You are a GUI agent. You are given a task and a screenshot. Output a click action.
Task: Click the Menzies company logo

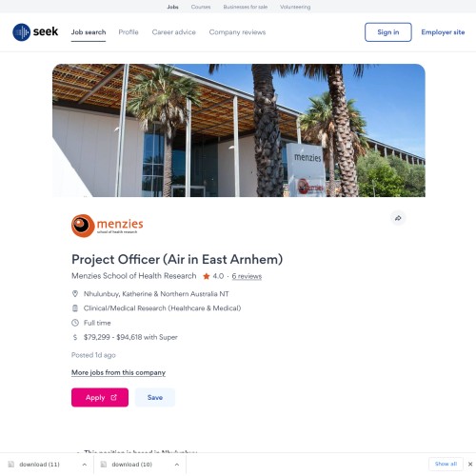pyautogui.click(x=108, y=226)
